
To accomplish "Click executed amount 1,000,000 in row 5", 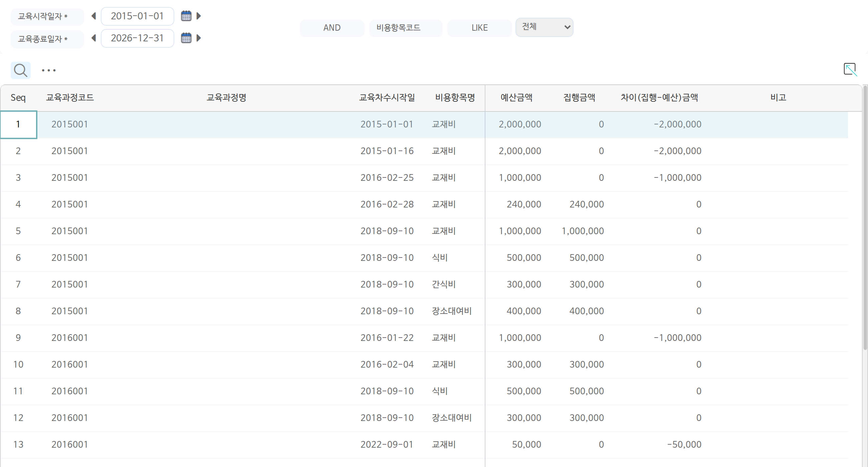I will click(x=583, y=231).
